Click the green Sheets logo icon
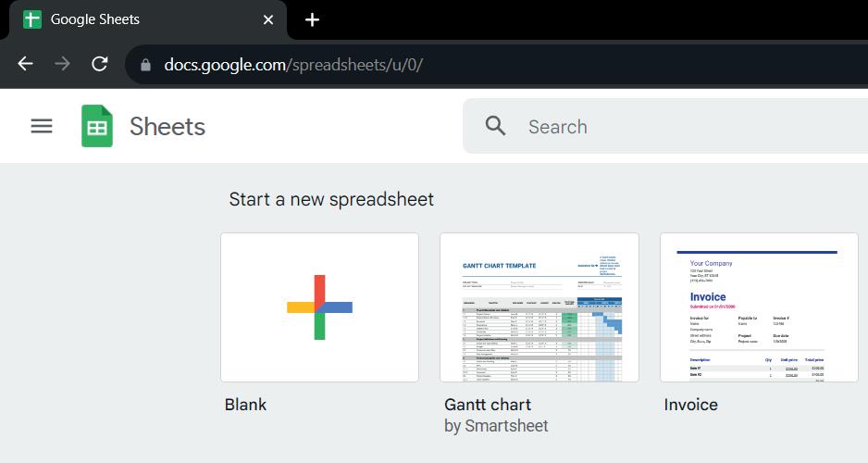Viewport: 868px width, 463px height. click(x=97, y=126)
